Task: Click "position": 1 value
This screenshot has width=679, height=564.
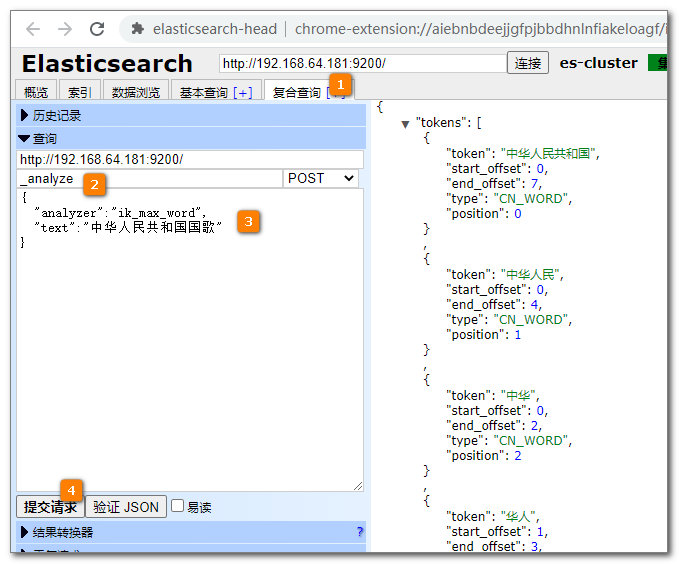Action: pos(517,335)
